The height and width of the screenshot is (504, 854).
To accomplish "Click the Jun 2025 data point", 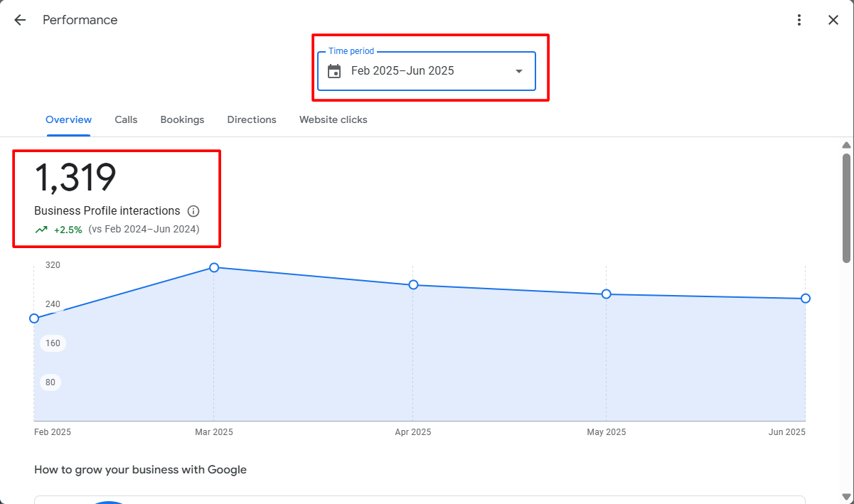I will [806, 299].
